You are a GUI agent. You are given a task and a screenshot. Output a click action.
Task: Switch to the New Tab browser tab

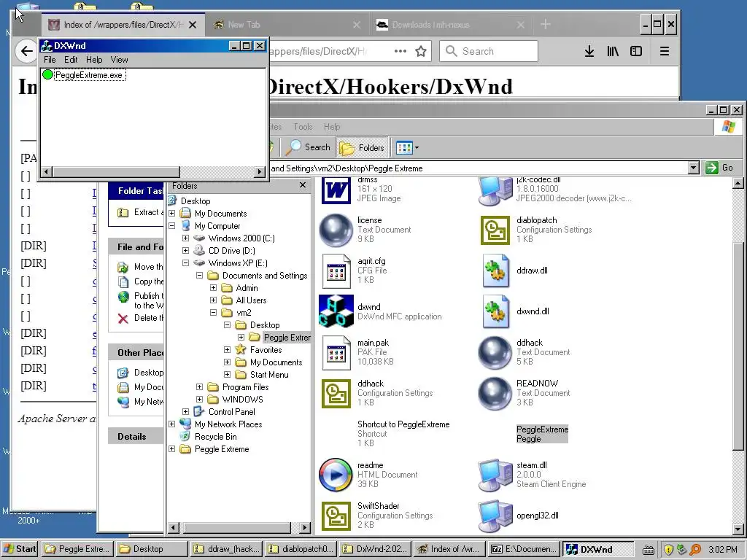click(x=287, y=25)
